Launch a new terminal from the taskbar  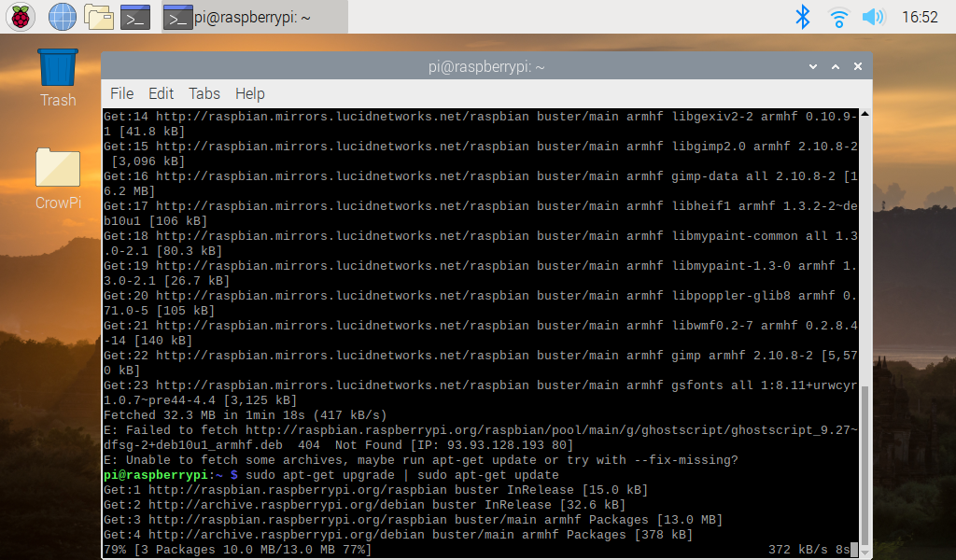(x=135, y=16)
